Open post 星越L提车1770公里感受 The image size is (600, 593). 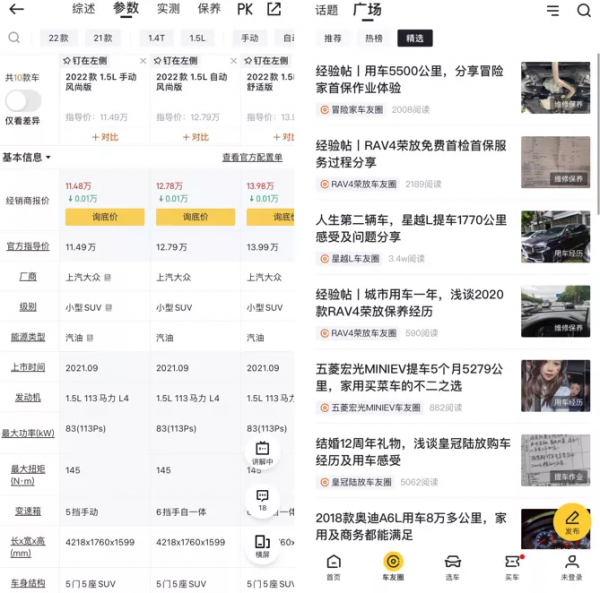411,228
